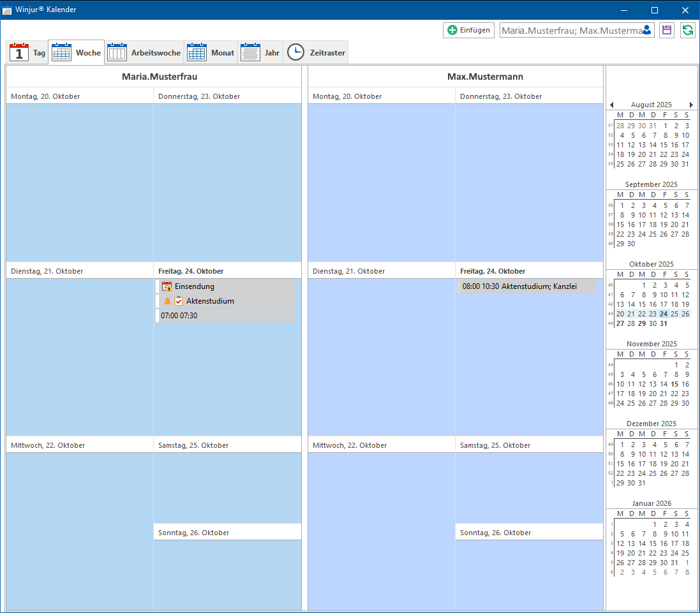Switch to the Tag day view

27,53
